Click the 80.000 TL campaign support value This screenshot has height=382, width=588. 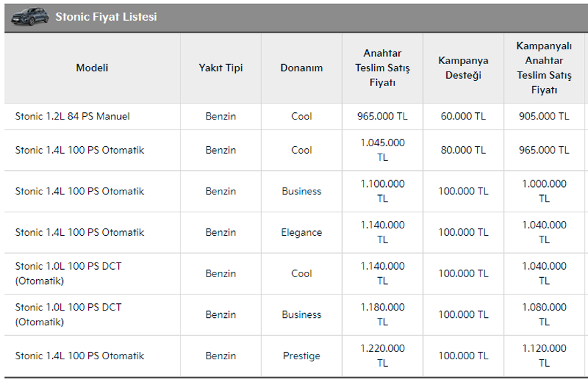tap(463, 150)
